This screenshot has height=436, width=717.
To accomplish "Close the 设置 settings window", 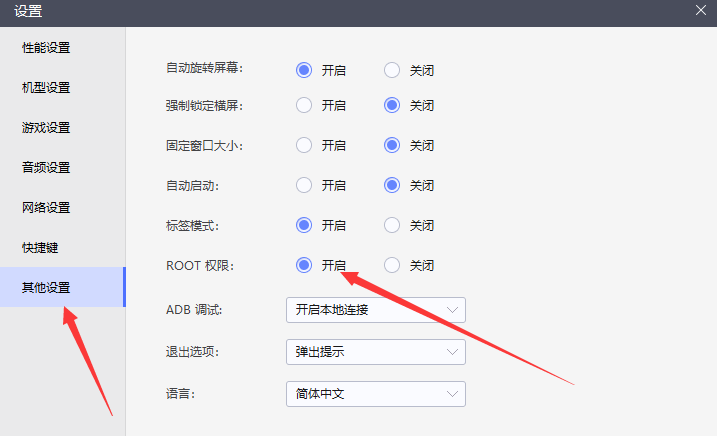I will 701,10.
